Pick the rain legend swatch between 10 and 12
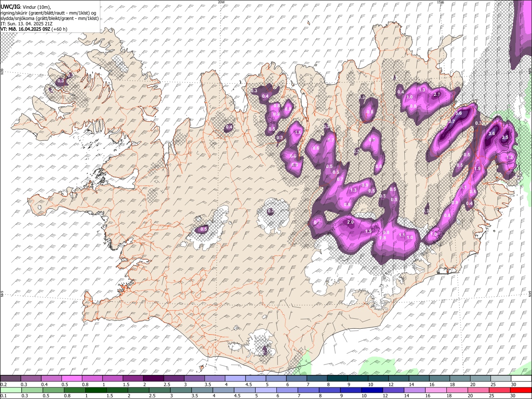The image size is (532, 399). [x=372, y=390]
